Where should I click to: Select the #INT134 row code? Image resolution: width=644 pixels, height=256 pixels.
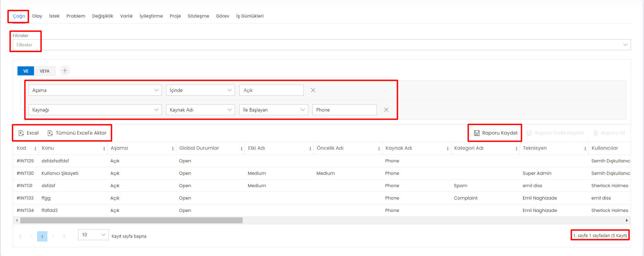(25, 210)
